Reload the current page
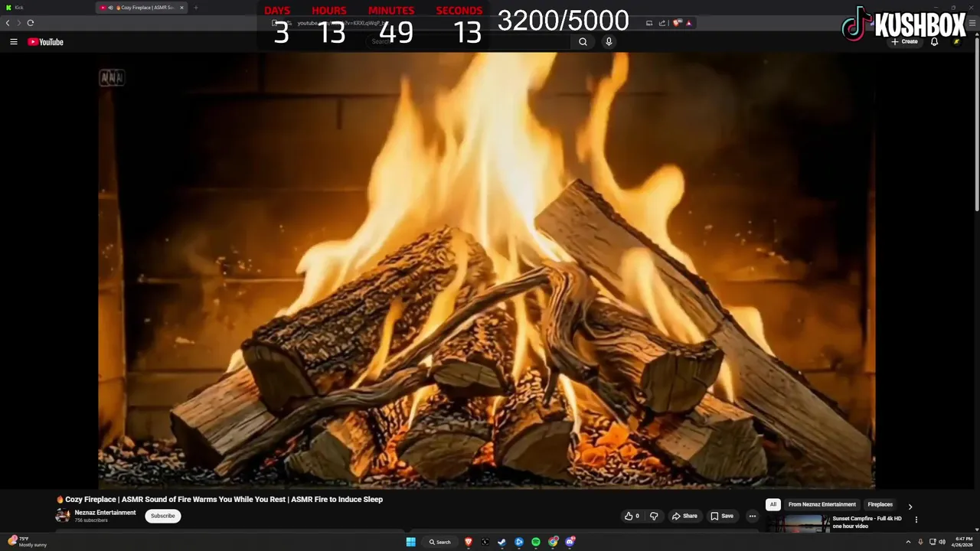Screen dimensions: 980x551 31,23
